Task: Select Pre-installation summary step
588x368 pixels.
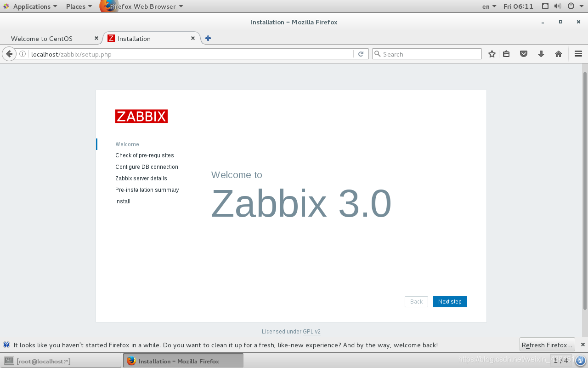Action: click(x=147, y=190)
